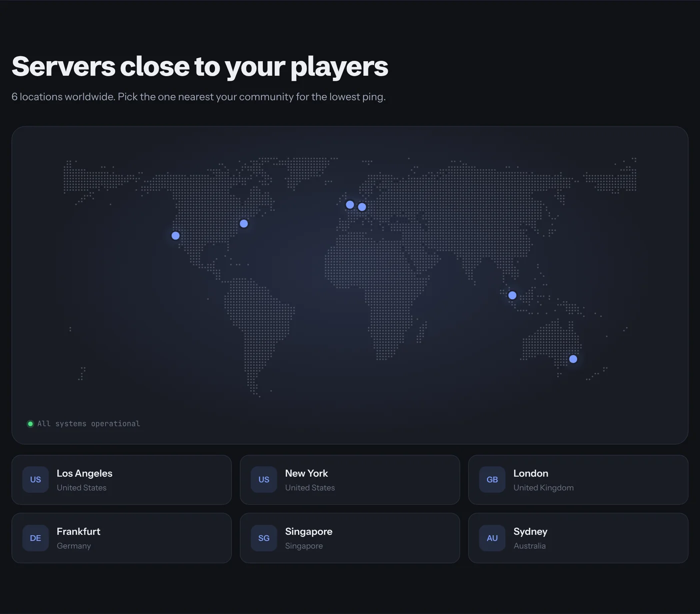Click the DE badge on the Frankfurt card
This screenshot has width=700, height=614.
(x=35, y=538)
